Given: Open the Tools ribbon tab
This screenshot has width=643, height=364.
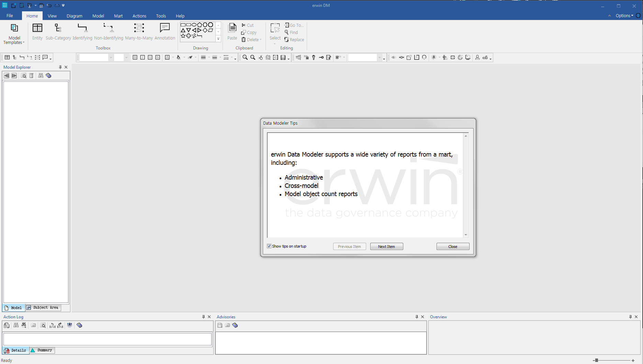Looking at the screenshot, I should tap(161, 16).
